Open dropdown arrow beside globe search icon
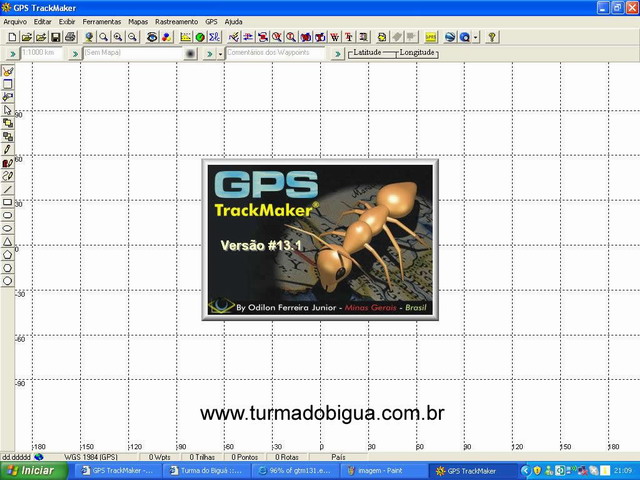 point(476,37)
